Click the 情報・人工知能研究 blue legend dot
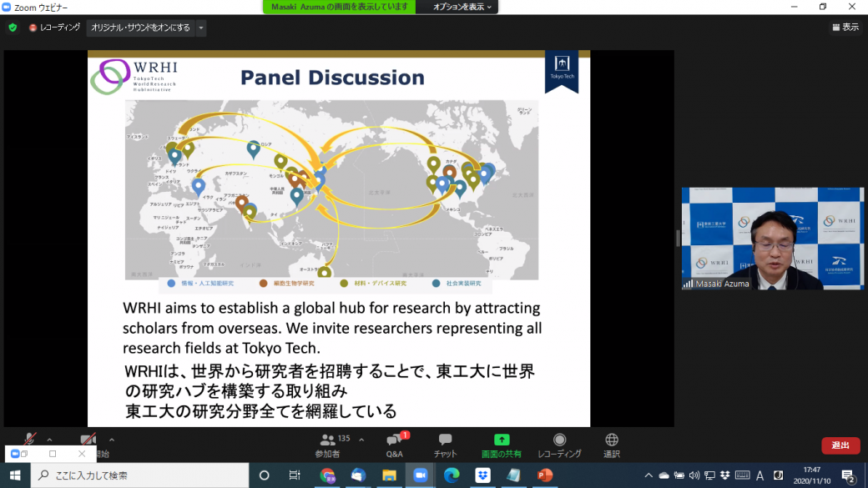Screen dimensions: 868x488 pyautogui.click(x=171, y=284)
